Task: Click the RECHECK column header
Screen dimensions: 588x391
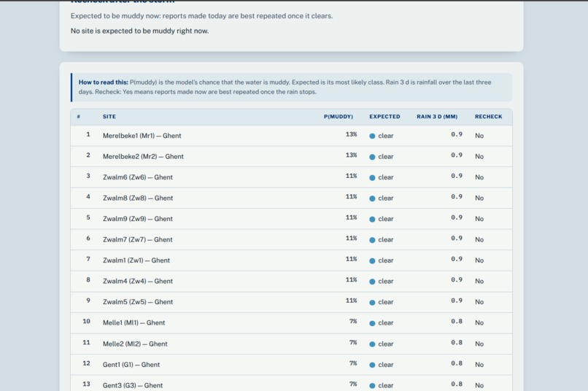Action: (488, 117)
